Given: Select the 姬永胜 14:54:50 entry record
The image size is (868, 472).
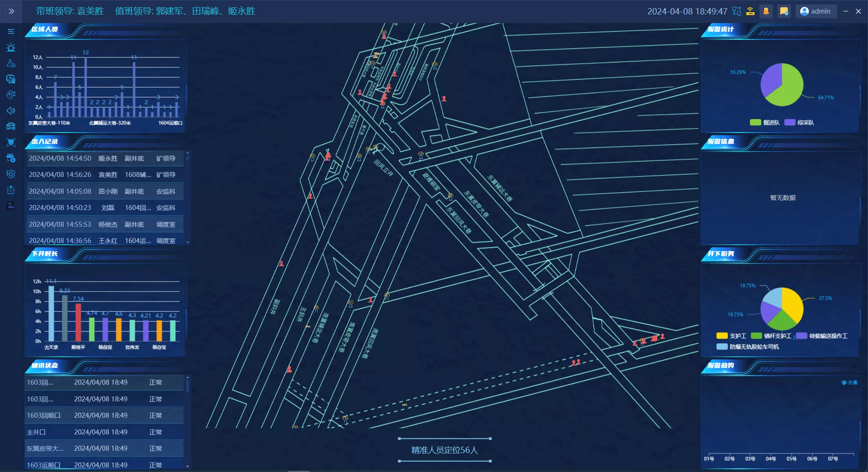Looking at the screenshot, I should [x=104, y=158].
